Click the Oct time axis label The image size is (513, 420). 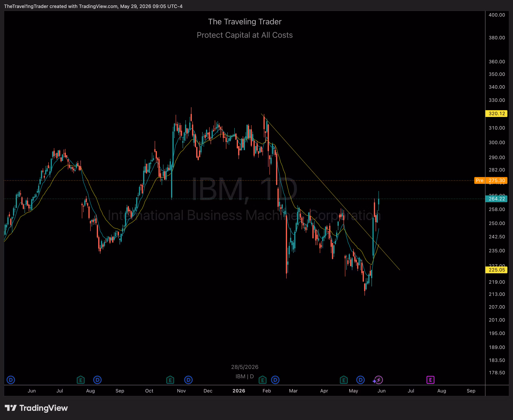[149, 391]
